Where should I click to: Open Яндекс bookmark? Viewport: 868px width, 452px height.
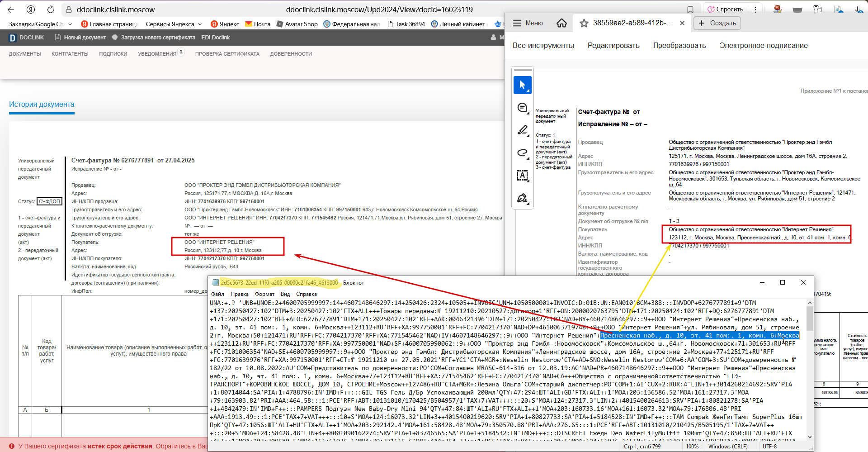(x=225, y=24)
